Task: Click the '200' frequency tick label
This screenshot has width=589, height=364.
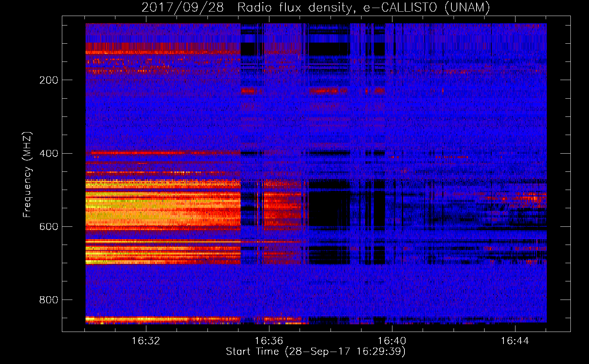Action: tap(49, 80)
